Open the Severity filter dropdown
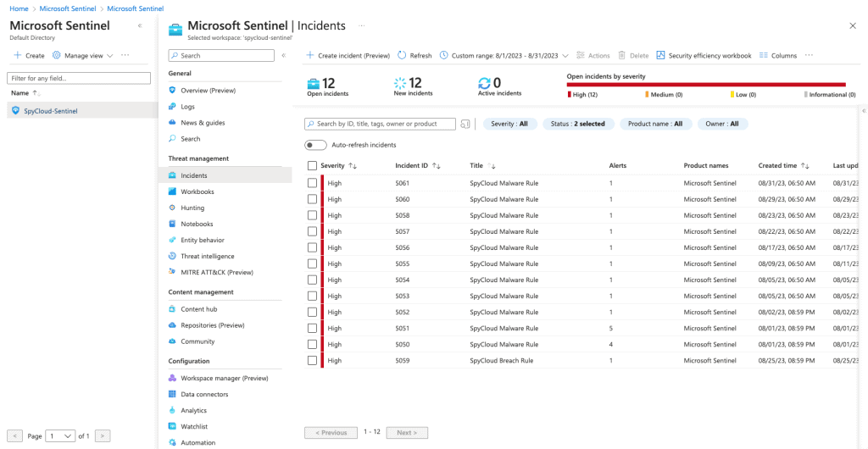This screenshot has width=868, height=449. click(509, 124)
